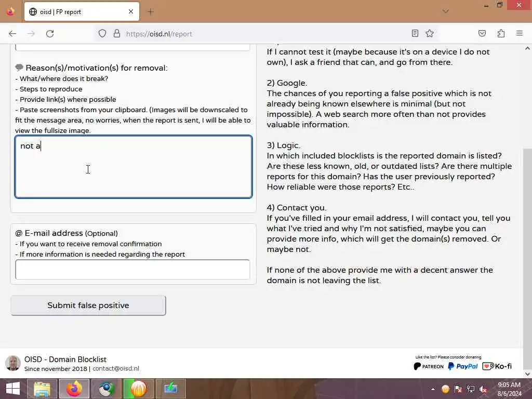This screenshot has height=399, width=532.
Task: Click Submit false positive button
Action: coord(88,305)
